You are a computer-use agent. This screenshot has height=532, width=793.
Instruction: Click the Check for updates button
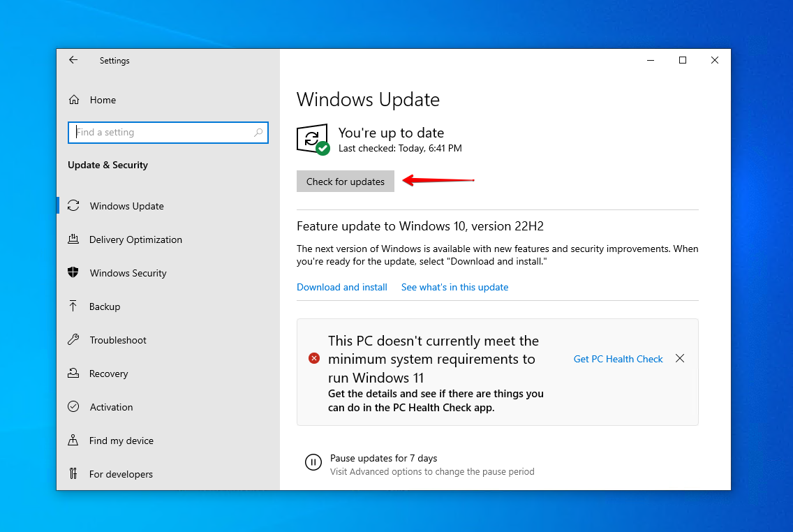(346, 182)
